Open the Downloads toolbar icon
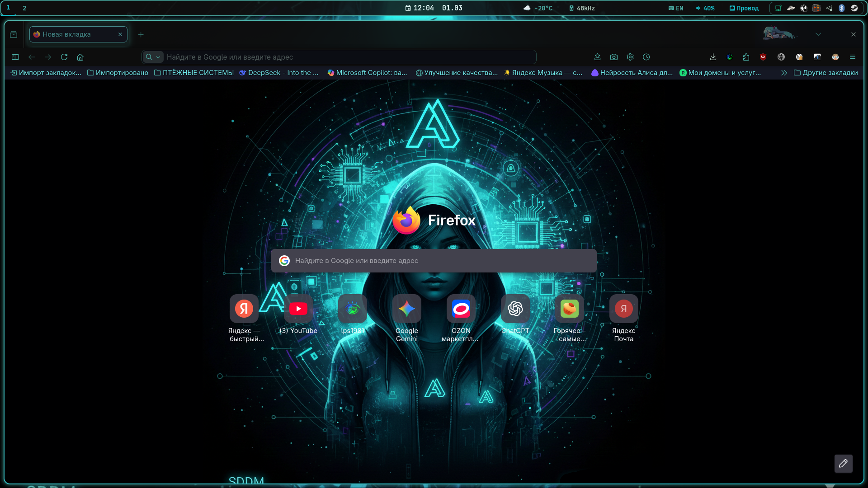 click(713, 57)
